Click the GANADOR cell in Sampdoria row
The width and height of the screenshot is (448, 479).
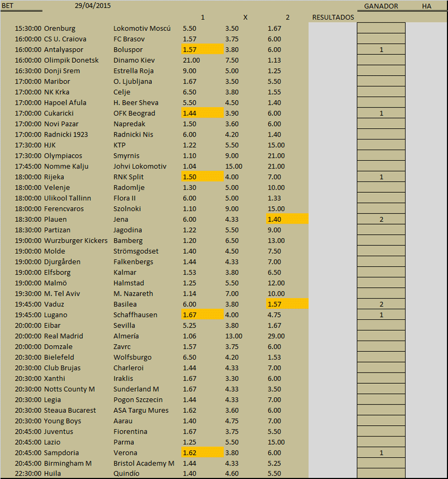point(381,453)
